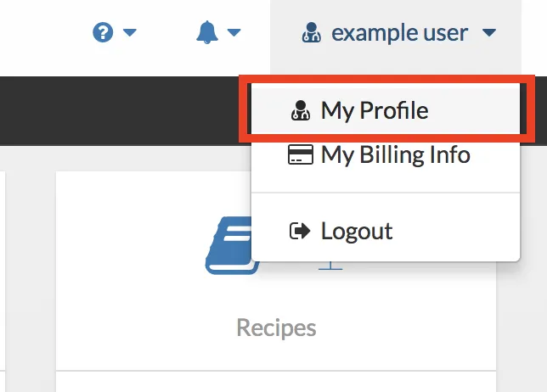The height and width of the screenshot is (392, 547).
Task: Choose Logout from the user menu
Action: (x=357, y=230)
